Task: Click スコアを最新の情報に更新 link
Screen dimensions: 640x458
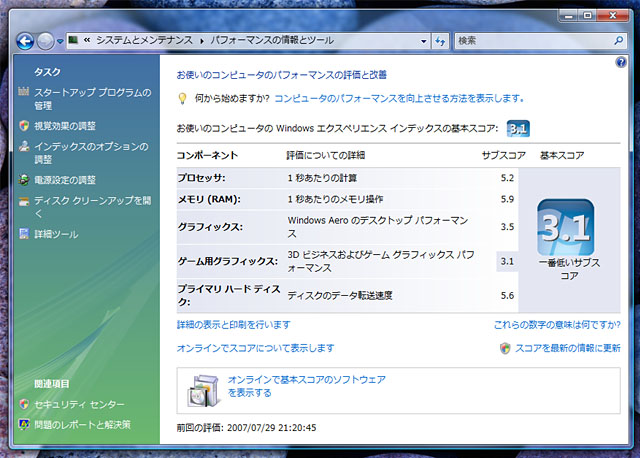Action: (568, 348)
